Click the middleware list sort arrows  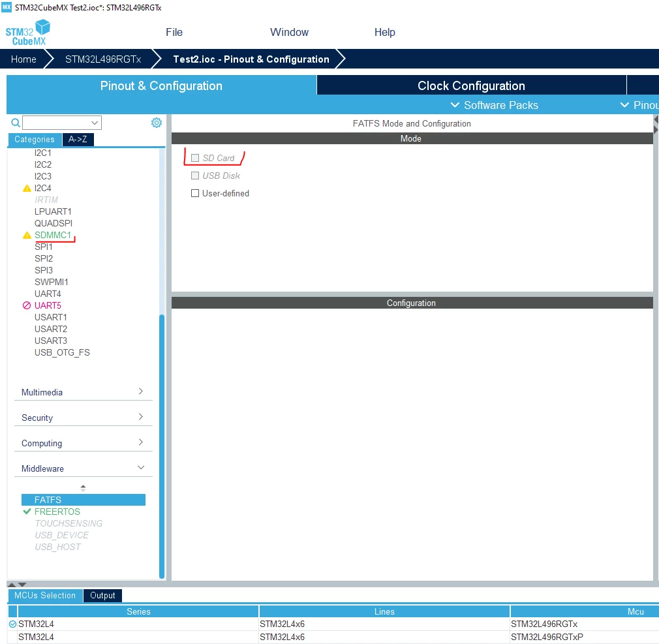point(84,488)
